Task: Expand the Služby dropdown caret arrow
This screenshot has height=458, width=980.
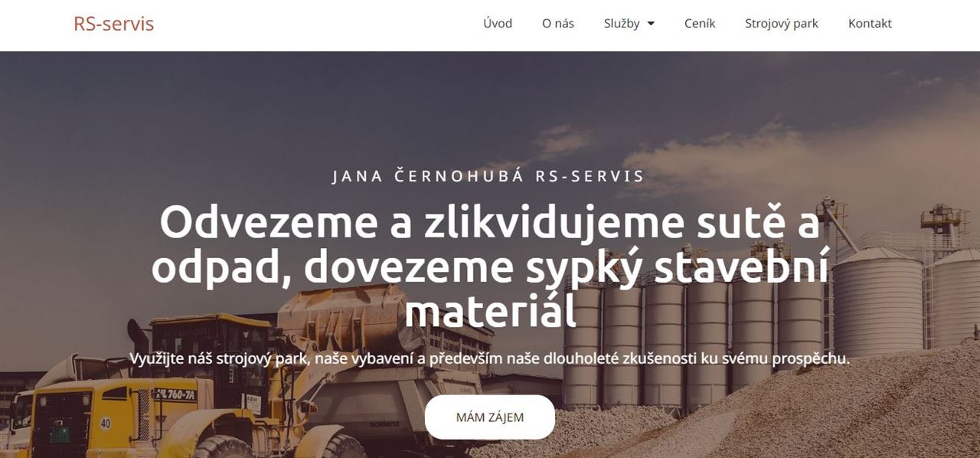Action: tap(651, 24)
